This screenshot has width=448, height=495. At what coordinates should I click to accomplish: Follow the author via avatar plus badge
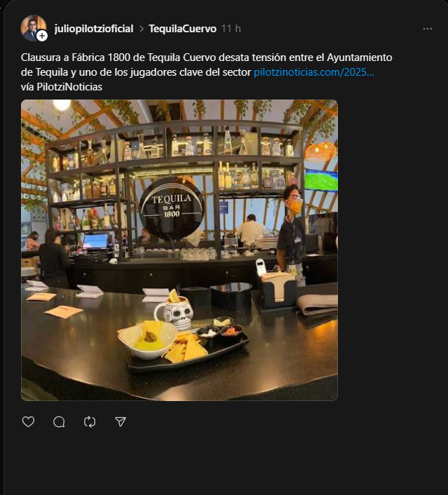(x=42, y=36)
